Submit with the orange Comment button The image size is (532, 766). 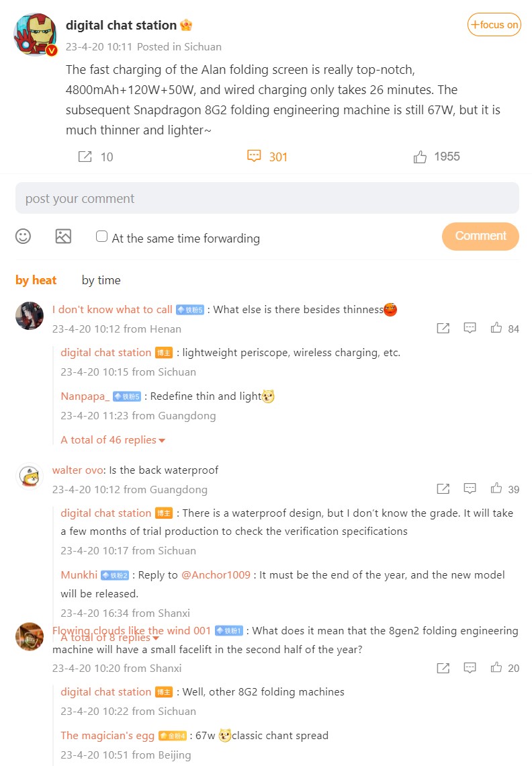pos(480,236)
